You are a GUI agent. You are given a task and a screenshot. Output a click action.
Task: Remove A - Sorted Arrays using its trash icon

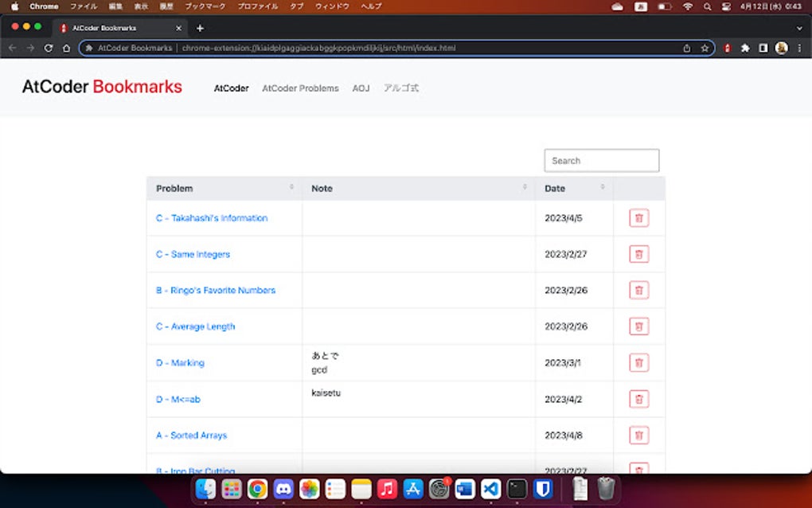tap(638, 435)
